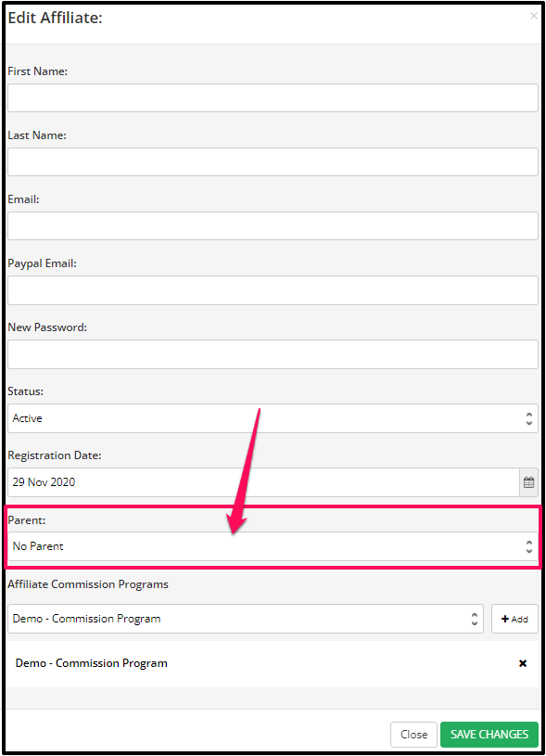Remove Demo - Commission Program with X icon
The image size is (546, 756).
(x=523, y=663)
